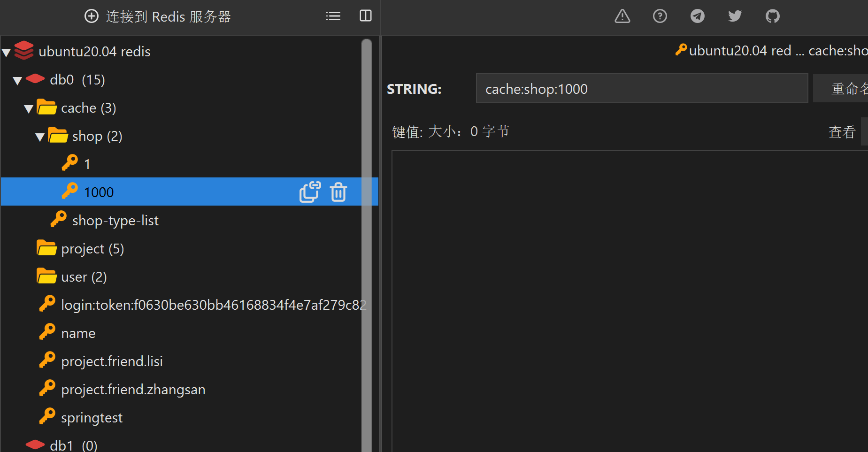Collapse the shop folder
The image size is (868, 452).
(40, 137)
